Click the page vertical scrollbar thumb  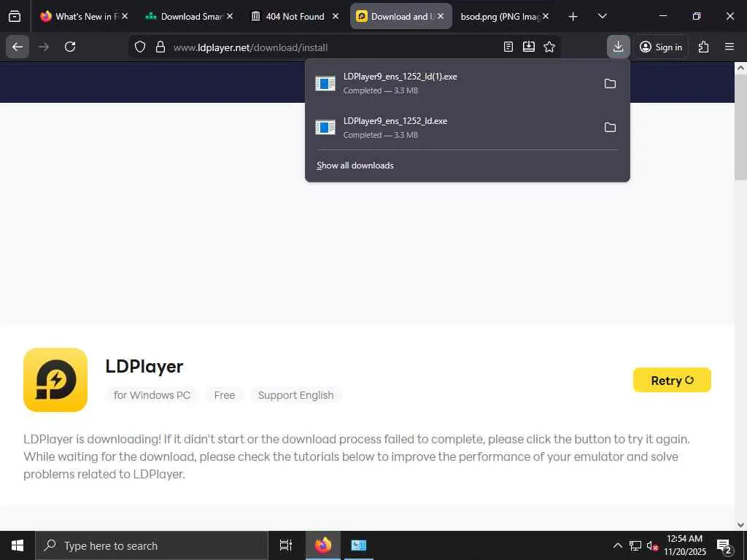click(740, 127)
